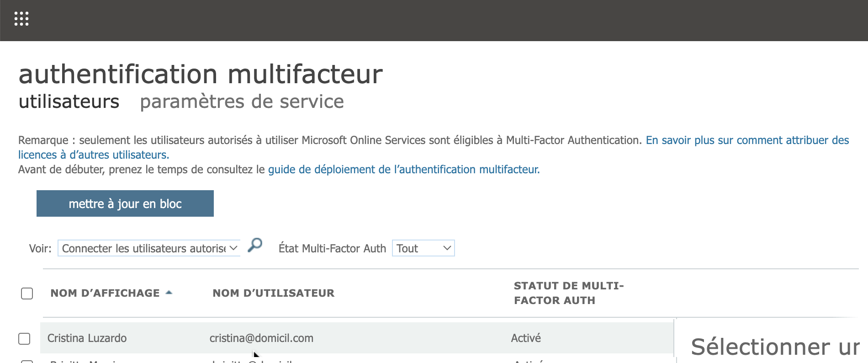The height and width of the screenshot is (363, 868).
Task: Check the box for Cristina Luzardo
Action: [24, 339]
